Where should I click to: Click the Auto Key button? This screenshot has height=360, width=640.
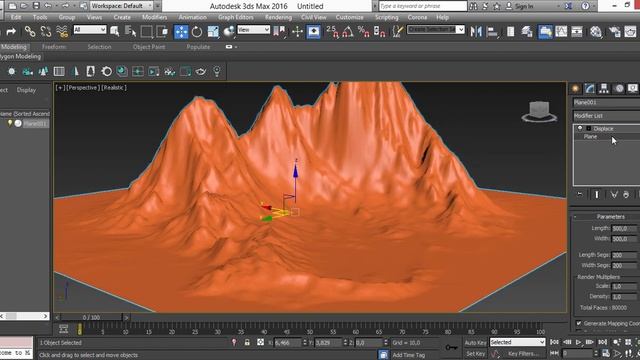(x=476, y=342)
